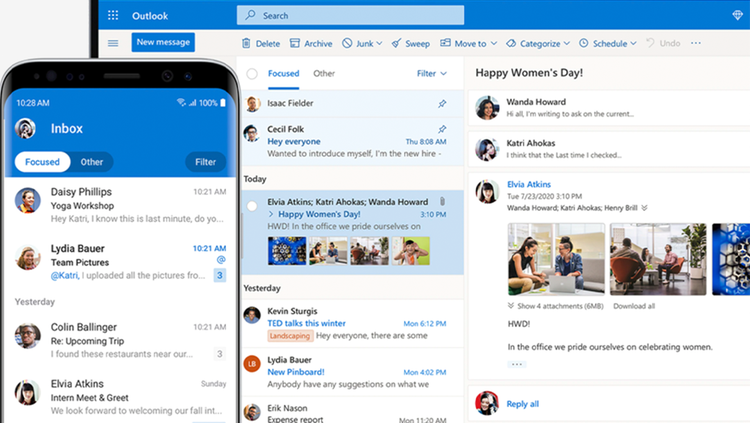This screenshot has height=423, width=750.
Task: Tap Intern Meet & Greet email on phone
Action: coord(120,397)
